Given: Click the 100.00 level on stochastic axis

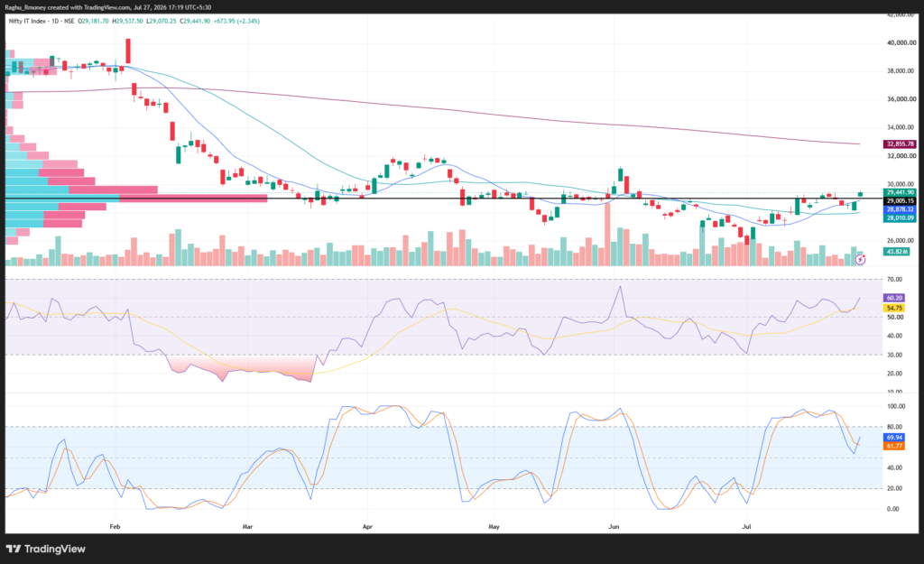Looking at the screenshot, I should [x=896, y=407].
